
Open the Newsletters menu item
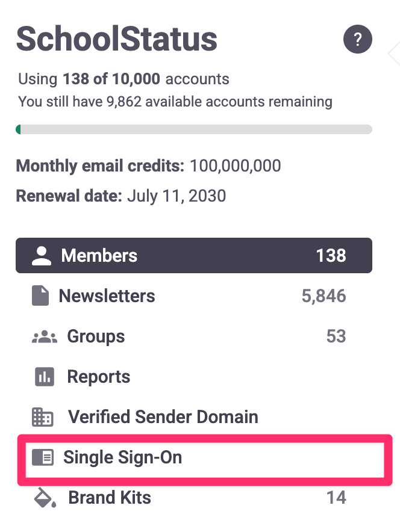107,296
